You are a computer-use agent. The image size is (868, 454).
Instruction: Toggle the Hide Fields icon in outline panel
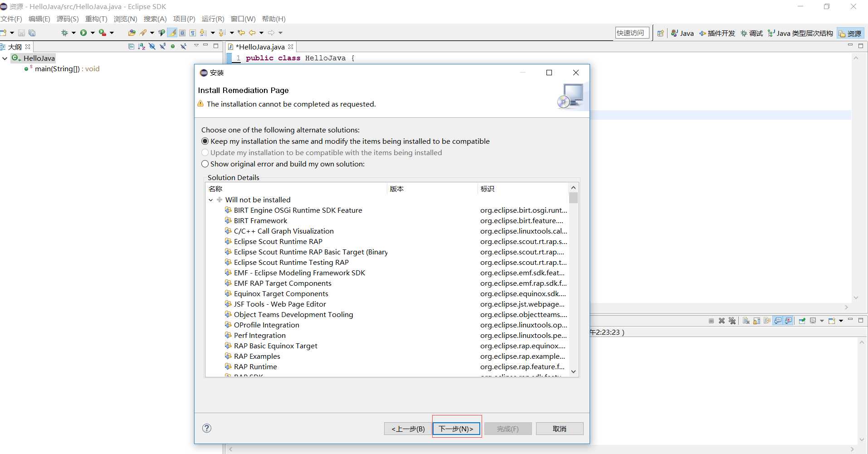point(152,46)
